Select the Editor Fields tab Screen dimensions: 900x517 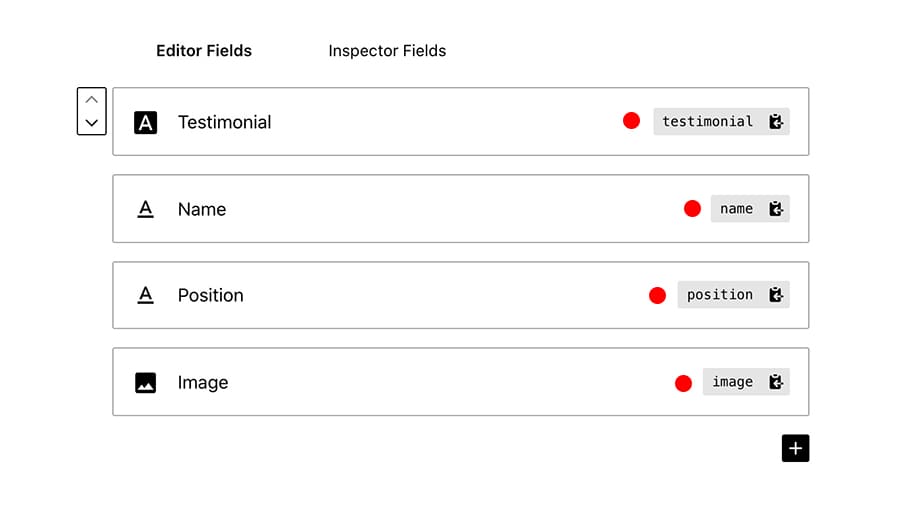204,51
